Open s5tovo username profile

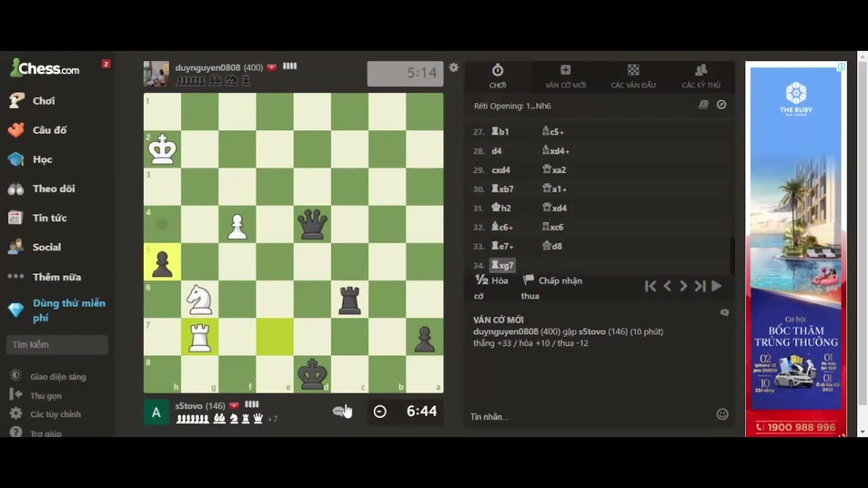[189, 405]
